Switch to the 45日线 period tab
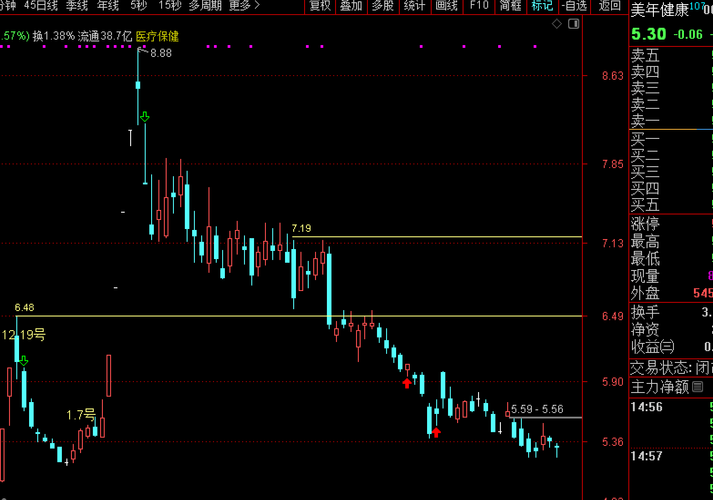713x500 pixels. tap(41, 5)
